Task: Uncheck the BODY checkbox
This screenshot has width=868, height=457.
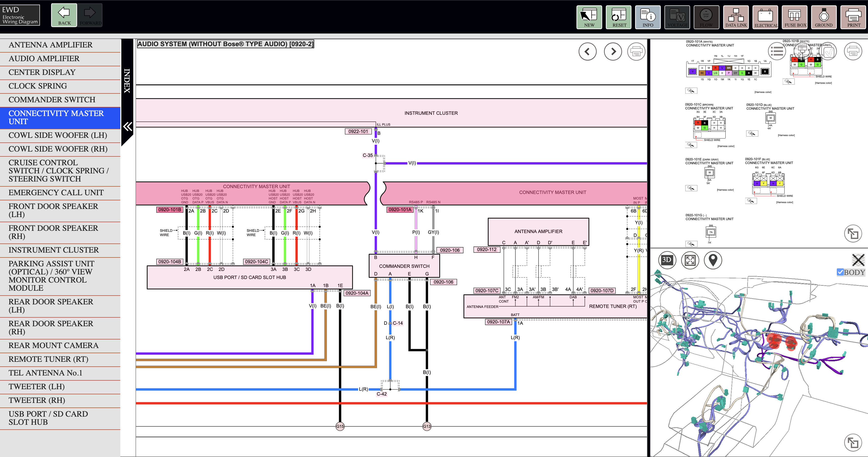Action: (x=840, y=272)
